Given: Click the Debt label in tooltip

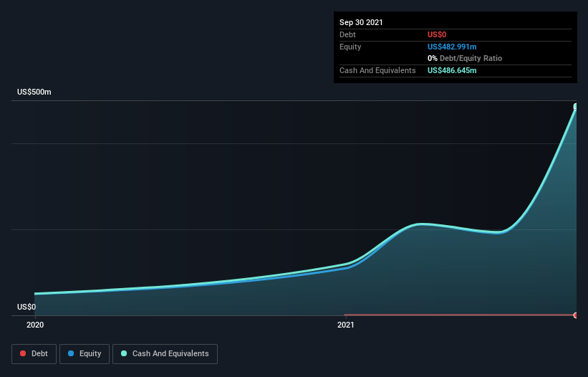Looking at the screenshot, I should click(347, 34).
